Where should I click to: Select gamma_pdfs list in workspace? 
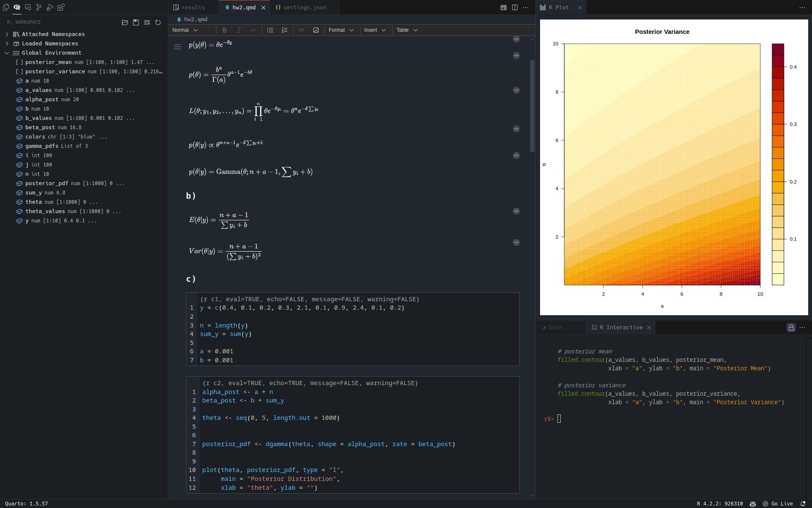coord(84,146)
